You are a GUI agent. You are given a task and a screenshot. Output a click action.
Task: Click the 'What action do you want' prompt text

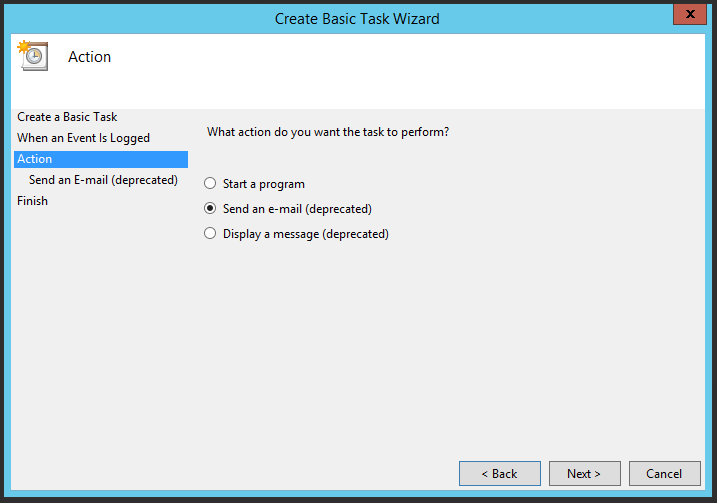(327, 132)
